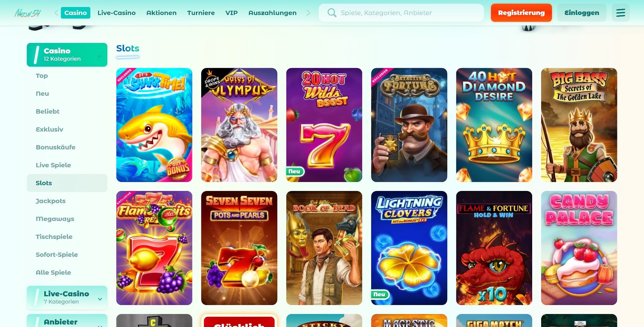Open the Candy Palace game
644x327 pixels.
click(579, 248)
